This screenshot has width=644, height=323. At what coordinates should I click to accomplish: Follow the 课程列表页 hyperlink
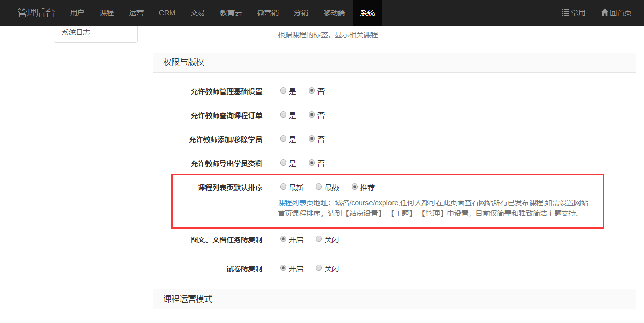point(295,203)
